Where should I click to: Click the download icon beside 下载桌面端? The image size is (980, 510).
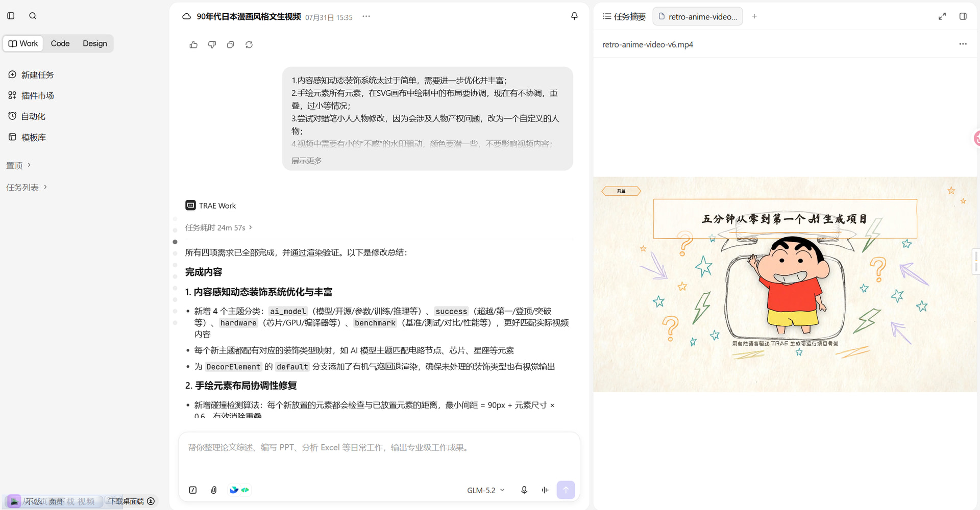point(151,501)
